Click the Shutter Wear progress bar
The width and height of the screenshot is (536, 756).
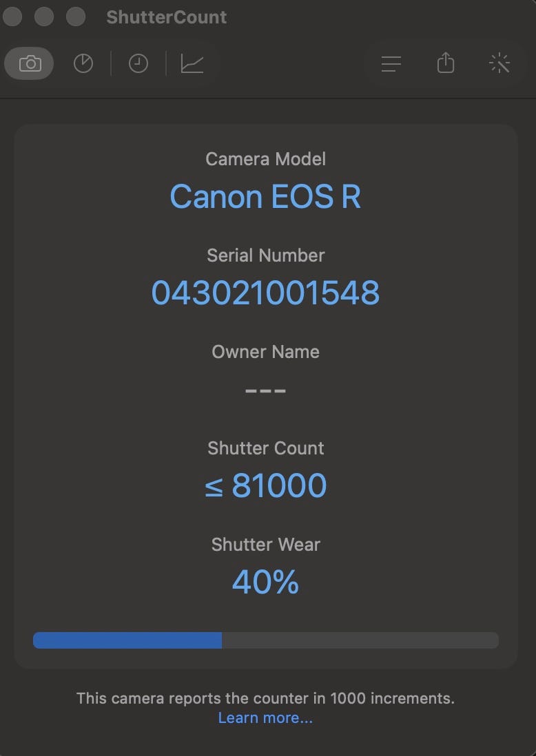(x=265, y=640)
